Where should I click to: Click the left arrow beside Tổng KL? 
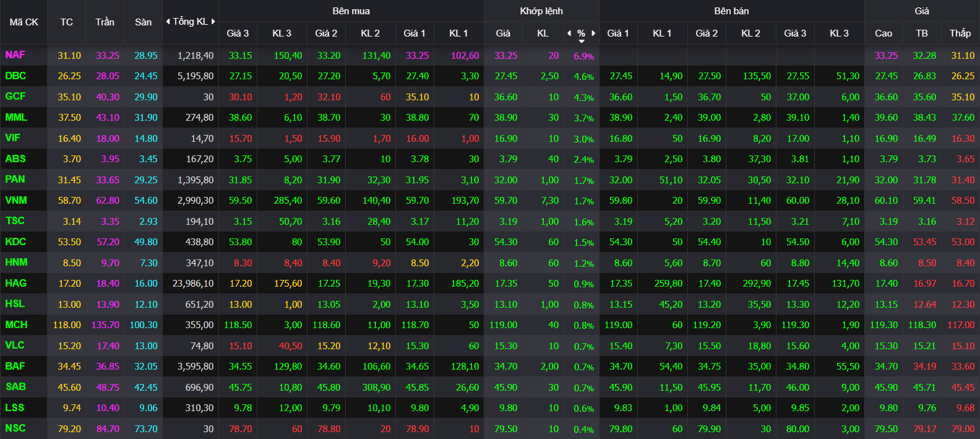[168, 22]
